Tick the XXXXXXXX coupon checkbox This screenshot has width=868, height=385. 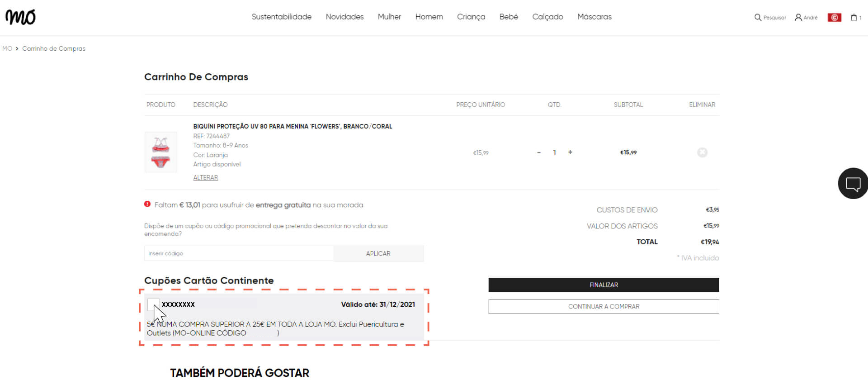[154, 304]
